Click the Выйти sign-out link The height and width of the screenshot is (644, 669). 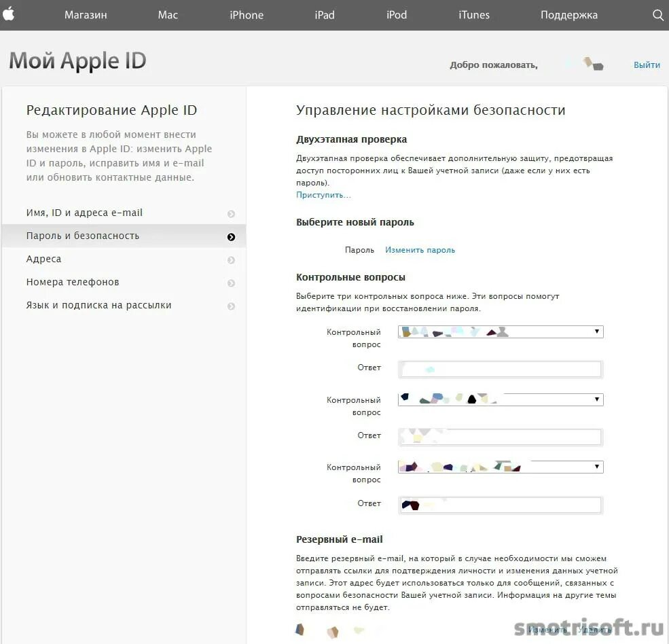click(x=647, y=65)
